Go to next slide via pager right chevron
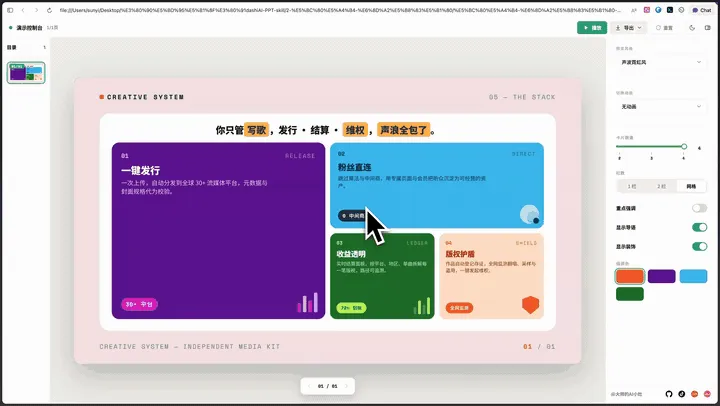Image resolution: width=720 pixels, height=406 pixels. [x=346, y=386]
